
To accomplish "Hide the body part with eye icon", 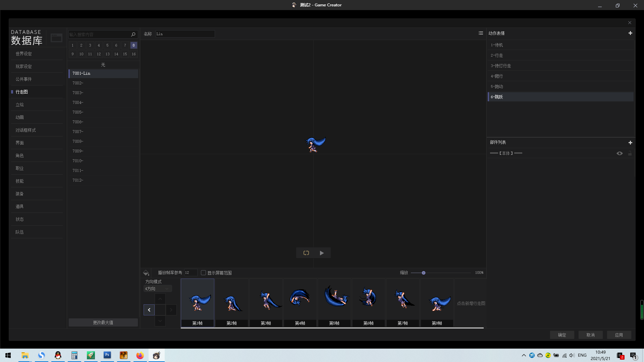I will point(620,153).
